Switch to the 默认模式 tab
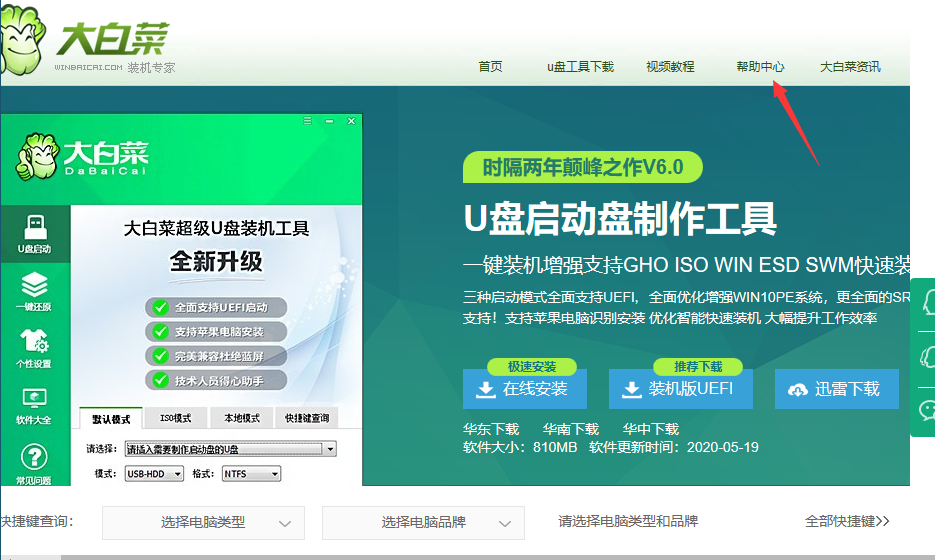The image size is (935, 560). pyautogui.click(x=111, y=419)
